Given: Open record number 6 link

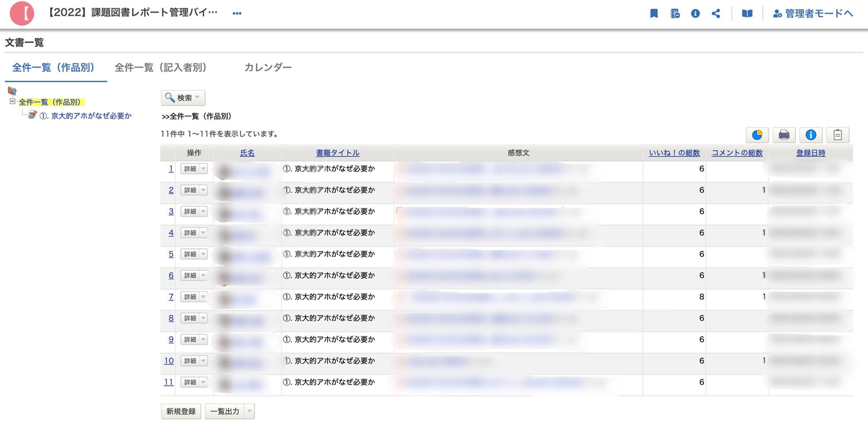Looking at the screenshot, I should [171, 276].
